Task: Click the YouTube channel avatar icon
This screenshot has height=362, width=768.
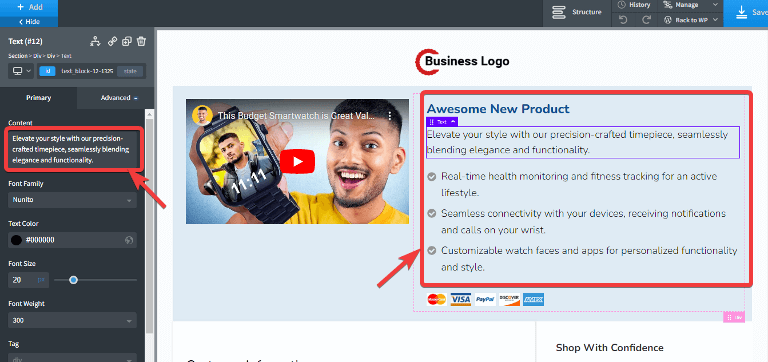Action: coord(202,116)
